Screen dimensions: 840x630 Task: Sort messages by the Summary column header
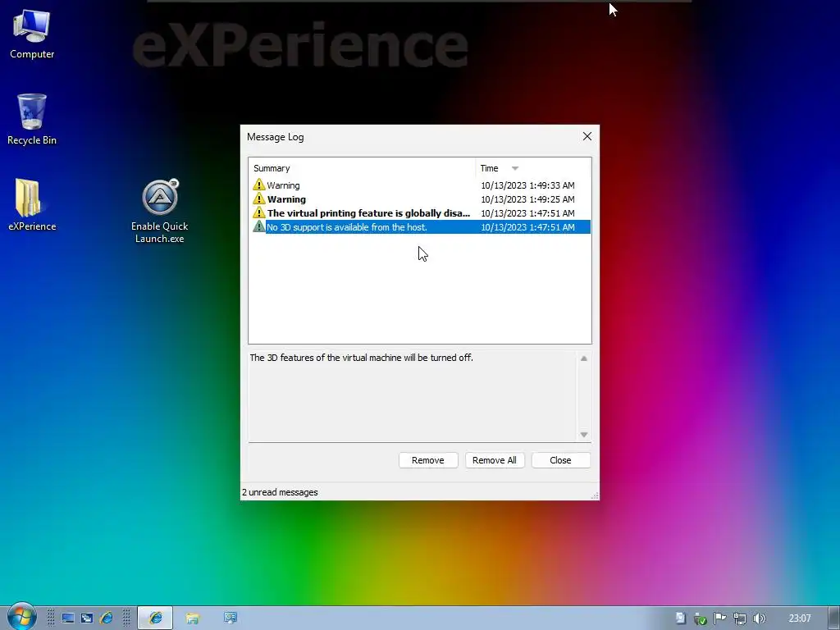[362, 168]
